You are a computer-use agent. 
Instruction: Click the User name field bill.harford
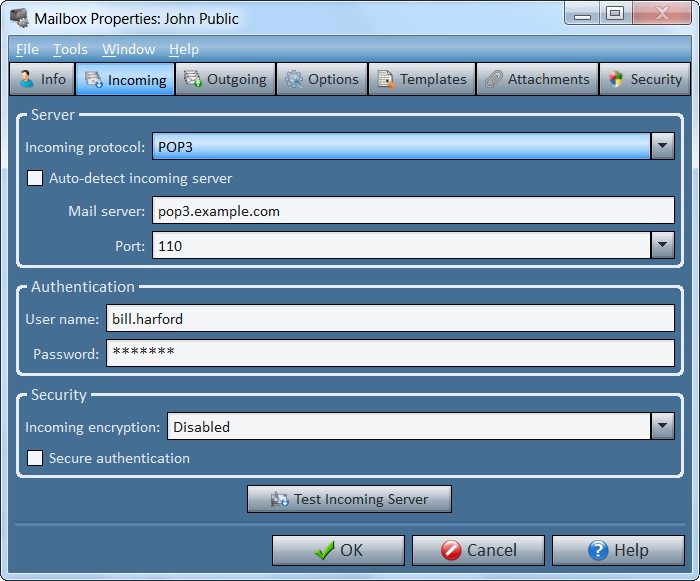[x=390, y=318]
